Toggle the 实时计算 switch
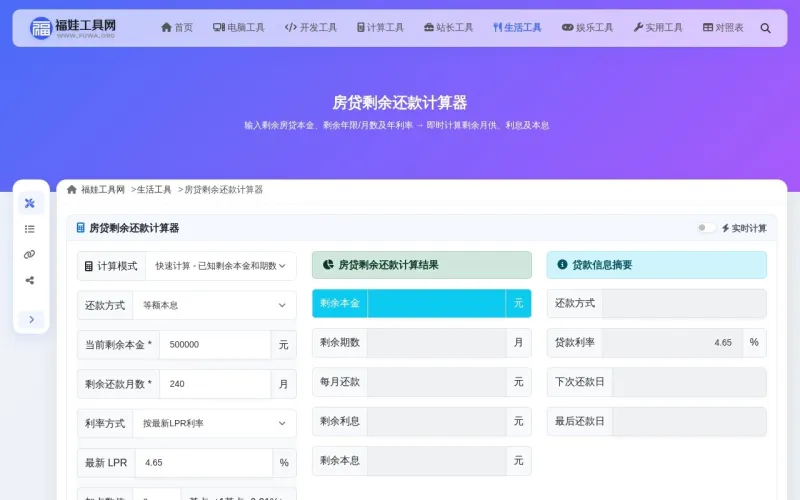Image resolution: width=800 pixels, height=500 pixels. point(706,228)
